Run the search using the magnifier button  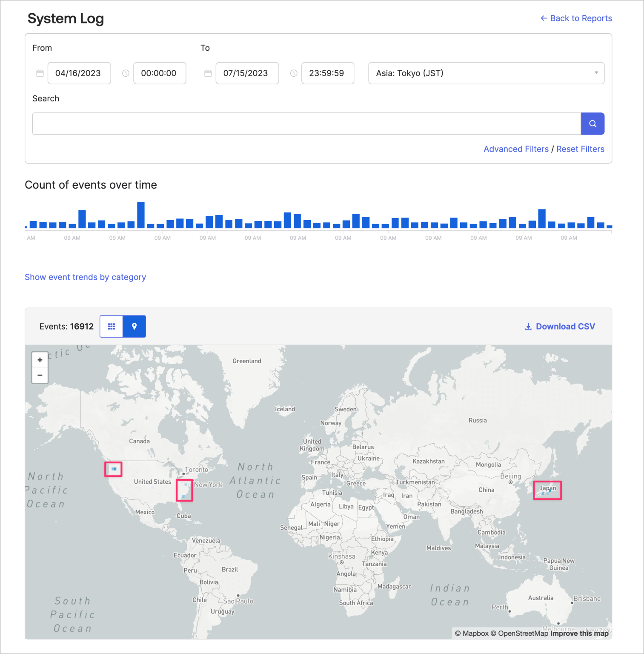pyautogui.click(x=592, y=123)
